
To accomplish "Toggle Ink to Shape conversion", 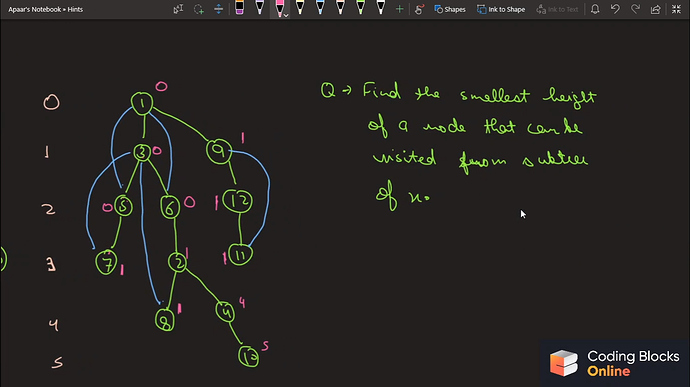I will pos(501,9).
